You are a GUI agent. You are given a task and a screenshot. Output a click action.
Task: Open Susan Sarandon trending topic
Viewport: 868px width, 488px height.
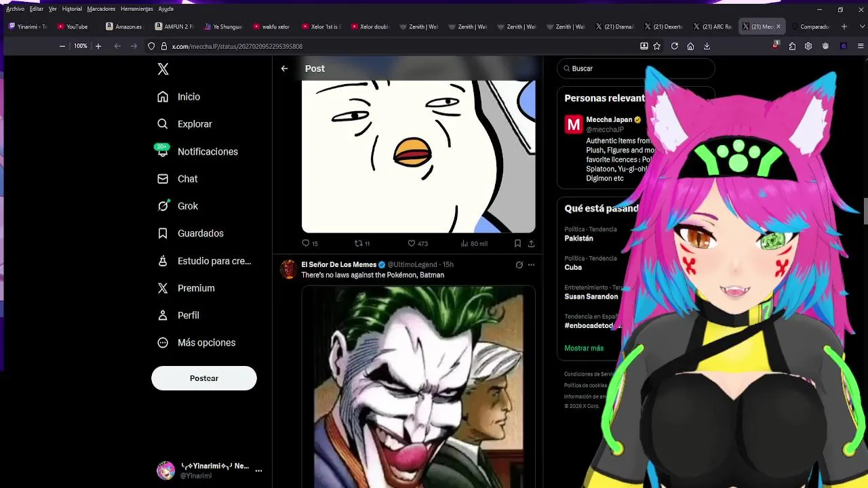[x=591, y=296]
